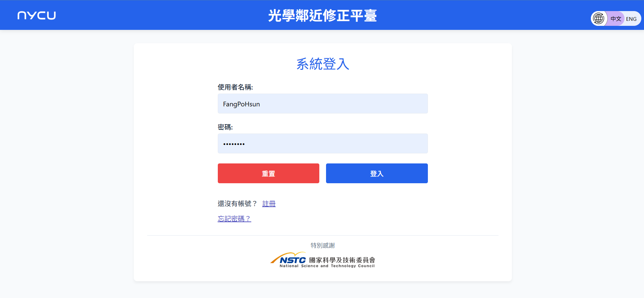This screenshot has width=644, height=298.
Task: Click the 光學鄰近修正平臺 header title
Action: pyautogui.click(x=322, y=15)
